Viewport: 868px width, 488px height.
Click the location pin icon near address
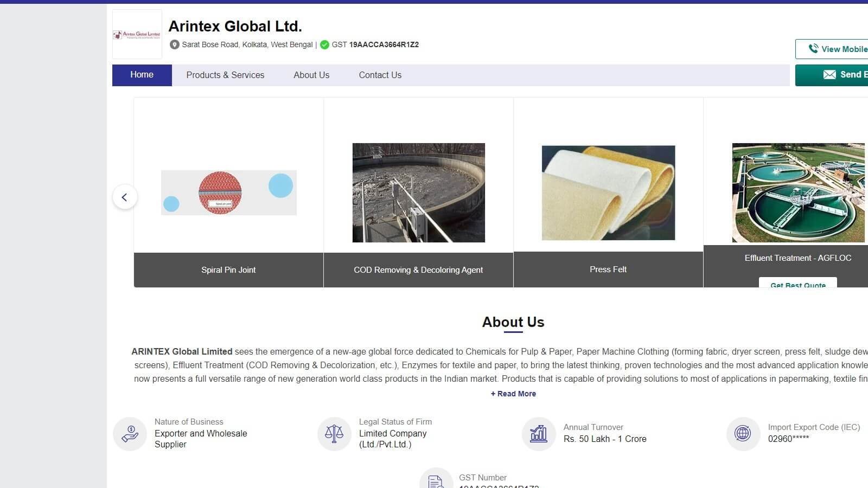coord(174,44)
